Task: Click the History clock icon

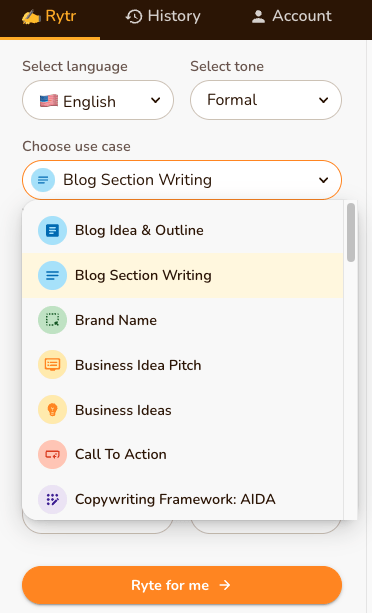Action: click(x=134, y=16)
